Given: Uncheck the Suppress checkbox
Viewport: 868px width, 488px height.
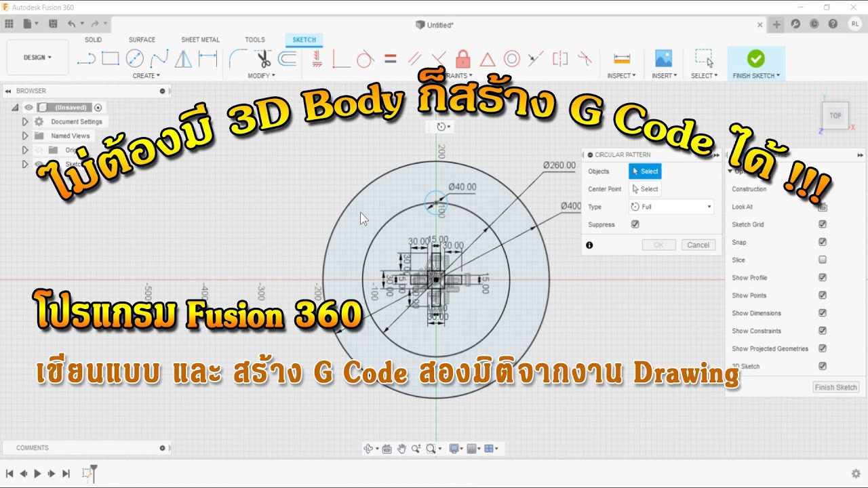Looking at the screenshot, I should tap(635, 224).
